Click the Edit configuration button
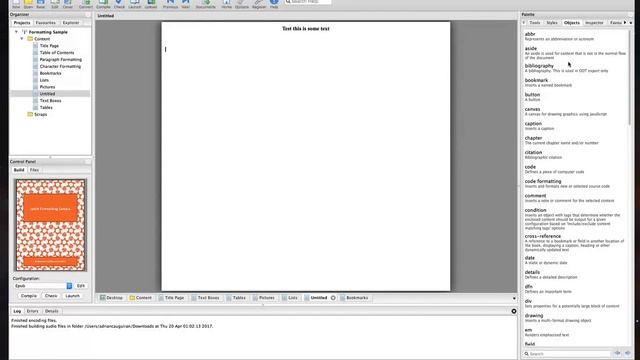Image resolution: width=640 pixels, height=360 pixels. click(x=81, y=286)
